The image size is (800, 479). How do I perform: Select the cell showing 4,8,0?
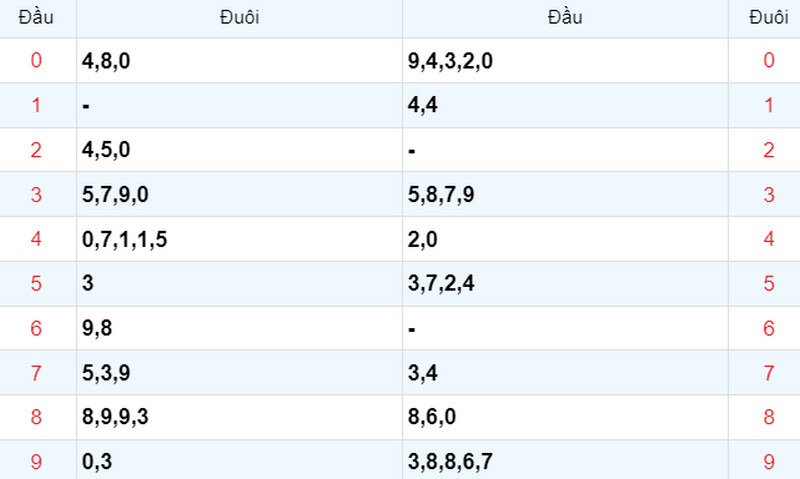coord(239,61)
